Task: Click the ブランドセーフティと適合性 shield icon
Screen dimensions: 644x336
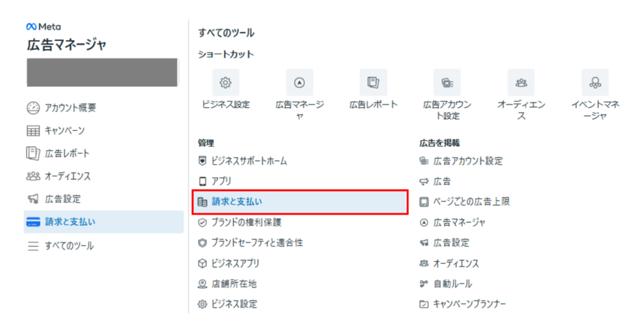Action: click(x=202, y=243)
